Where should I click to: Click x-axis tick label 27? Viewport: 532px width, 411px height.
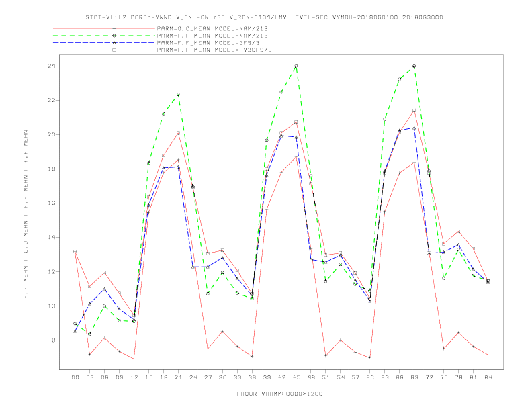coord(208,377)
